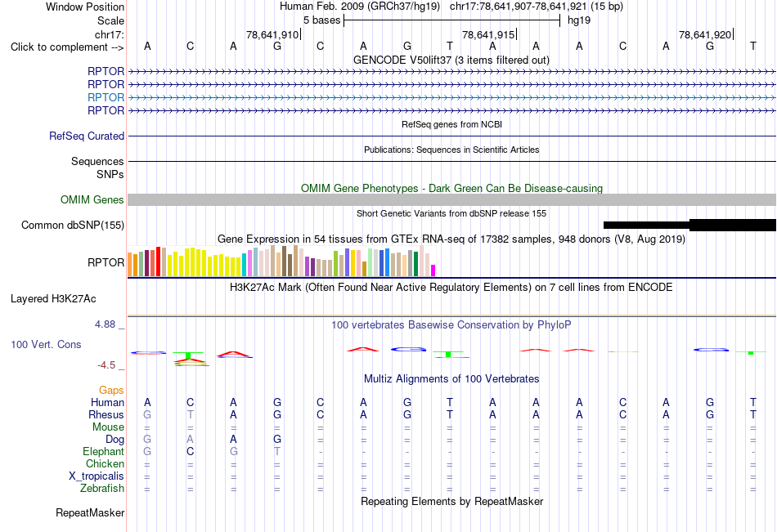Click '100 vertebrates Basewise Conservation by PhyloP'
777x532 pixels.
(451, 325)
